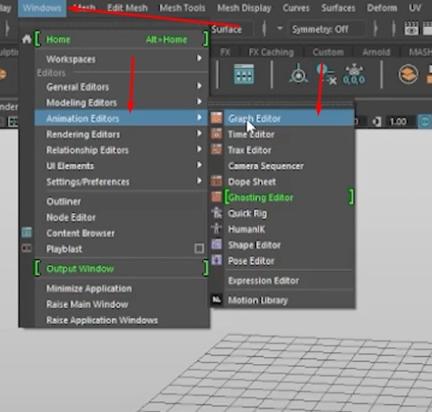Choose Raise Application Windows

(x=122, y=320)
